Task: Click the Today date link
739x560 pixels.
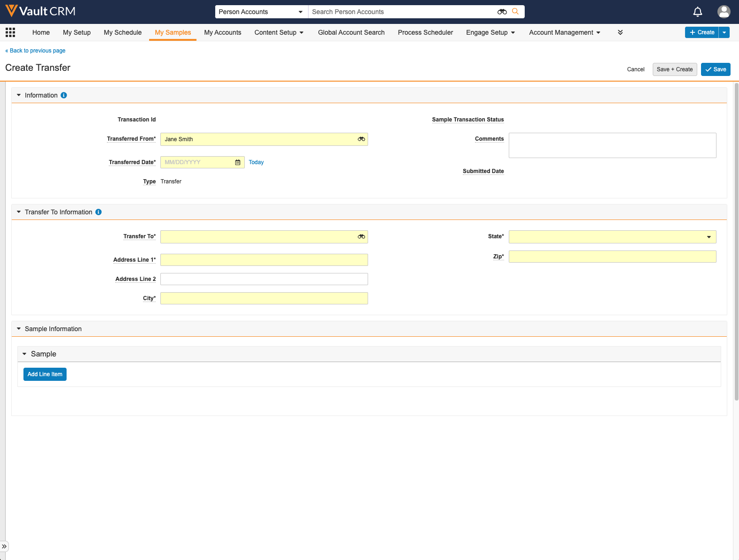Action: coord(256,162)
